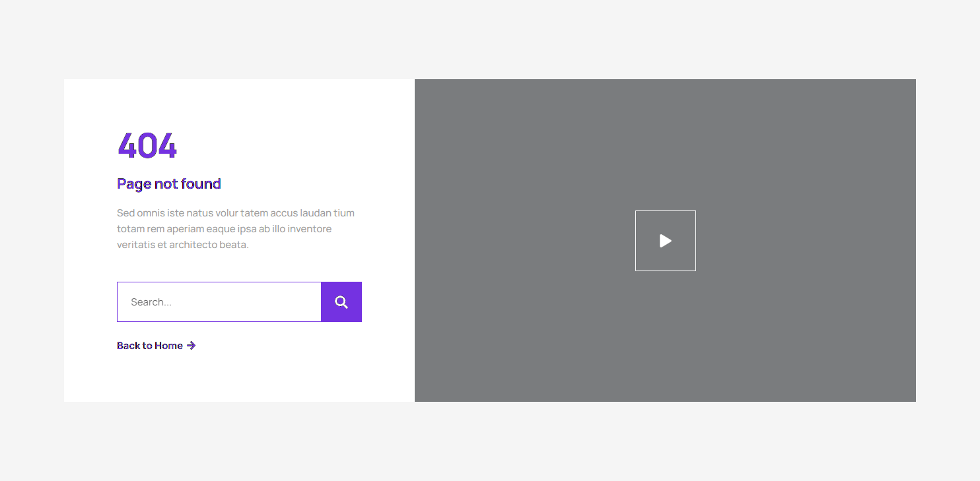Image resolution: width=980 pixels, height=481 pixels.
Task: Hit the magnifier inside the purple square
Action: 341,302
